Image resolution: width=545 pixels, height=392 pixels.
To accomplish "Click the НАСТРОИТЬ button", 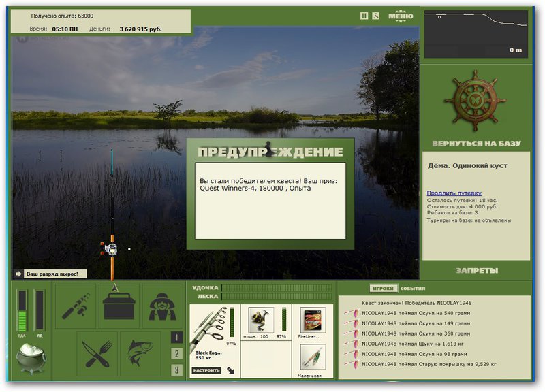I will [206, 370].
